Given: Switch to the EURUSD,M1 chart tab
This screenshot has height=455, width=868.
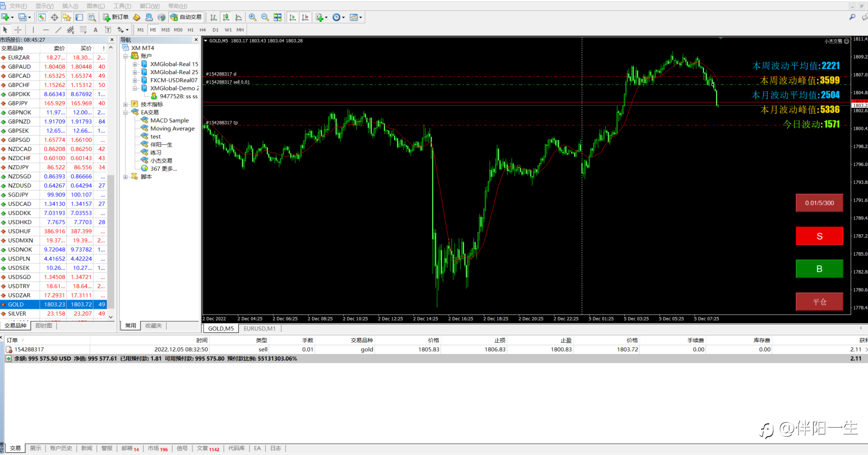Looking at the screenshot, I should pyautogui.click(x=259, y=328).
